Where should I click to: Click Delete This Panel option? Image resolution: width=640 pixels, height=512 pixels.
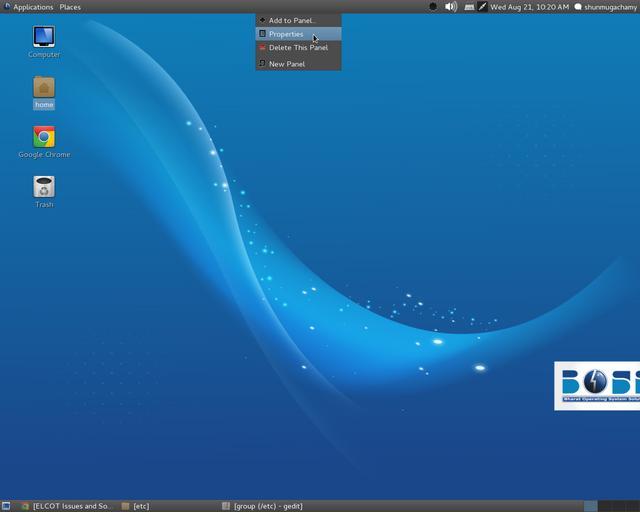pos(297,48)
